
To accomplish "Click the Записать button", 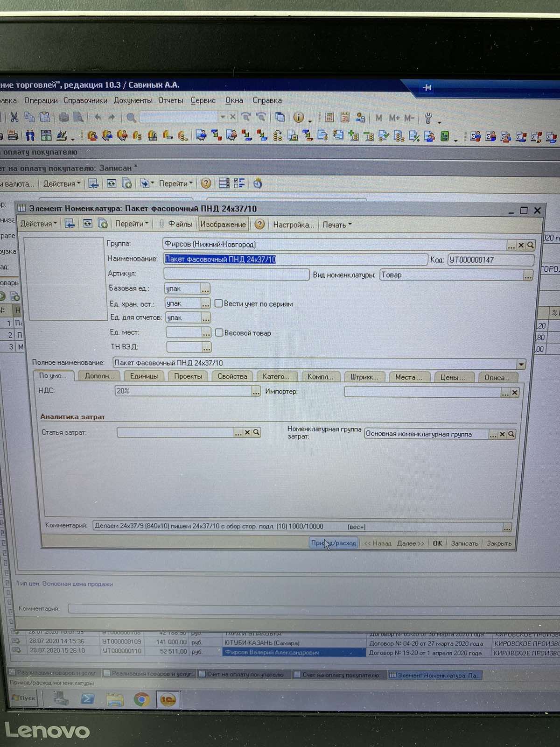I will pyautogui.click(x=464, y=543).
